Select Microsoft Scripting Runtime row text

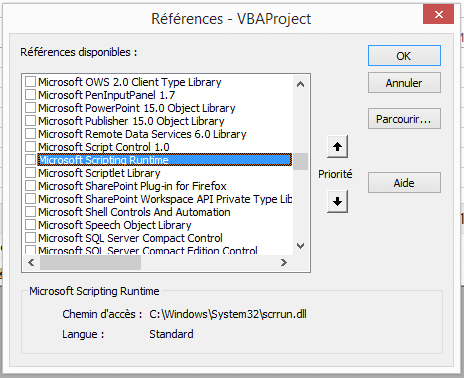click(x=165, y=160)
